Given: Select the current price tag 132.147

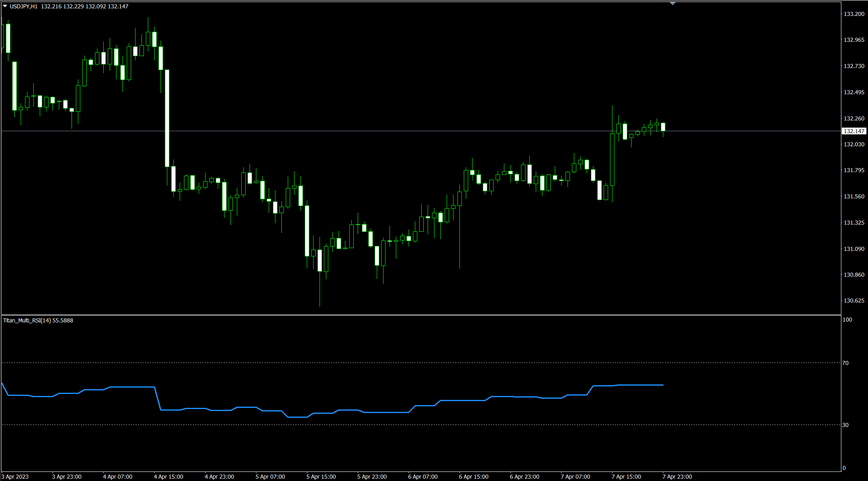Looking at the screenshot, I should point(854,131).
